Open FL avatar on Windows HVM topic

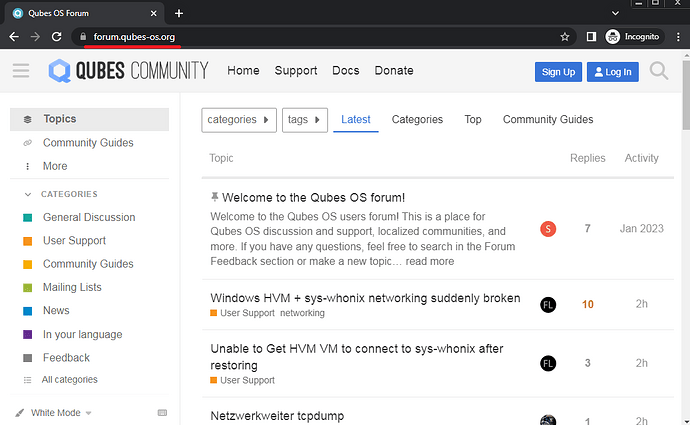[x=548, y=304]
